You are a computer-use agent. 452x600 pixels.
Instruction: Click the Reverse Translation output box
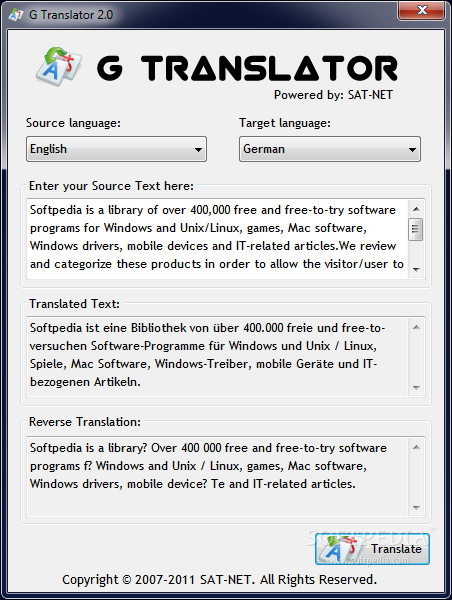tap(217, 476)
